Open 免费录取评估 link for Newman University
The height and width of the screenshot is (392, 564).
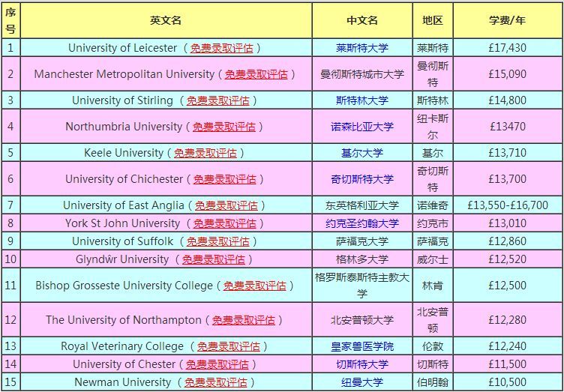point(215,382)
